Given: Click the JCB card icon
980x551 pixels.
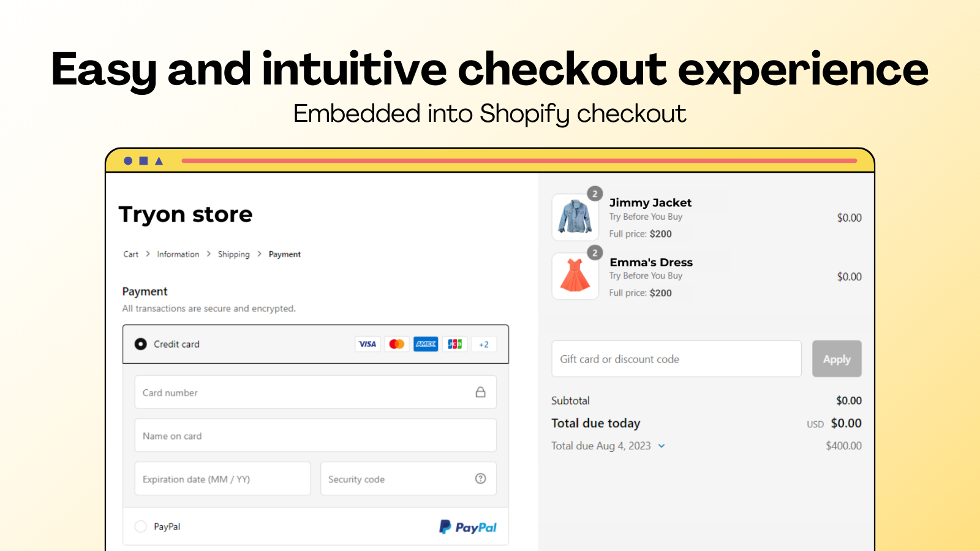Looking at the screenshot, I should [454, 344].
